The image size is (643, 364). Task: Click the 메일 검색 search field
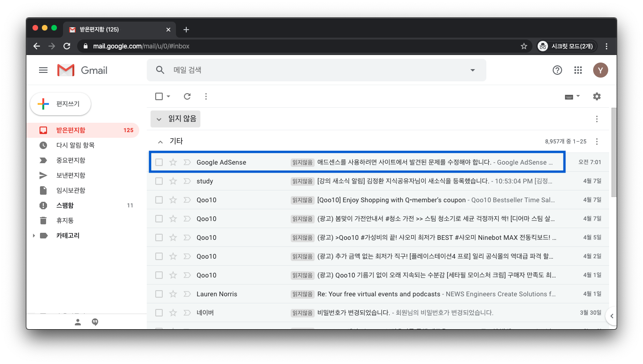tap(316, 70)
